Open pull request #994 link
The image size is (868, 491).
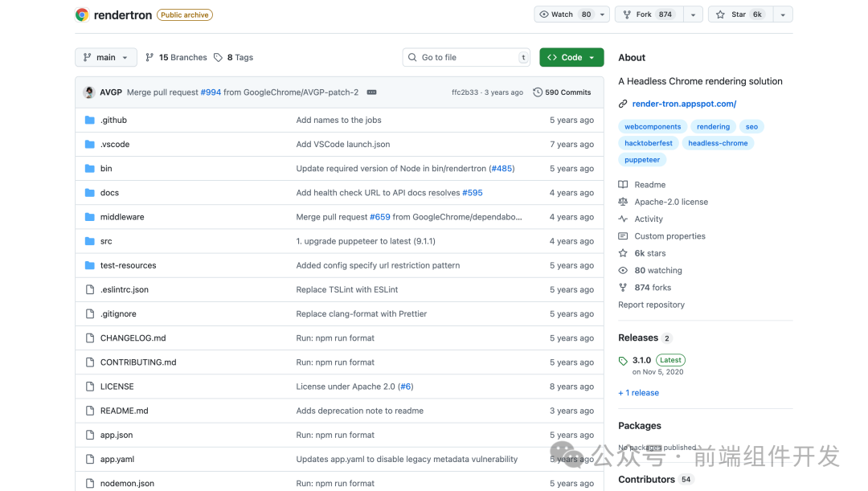tap(211, 92)
